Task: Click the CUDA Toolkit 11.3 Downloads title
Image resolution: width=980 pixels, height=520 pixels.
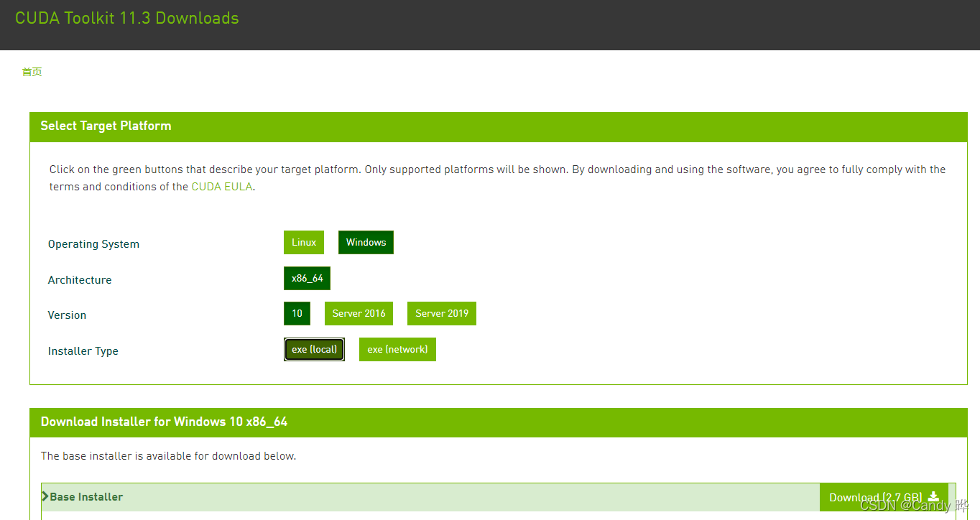Action: tap(127, 18)
